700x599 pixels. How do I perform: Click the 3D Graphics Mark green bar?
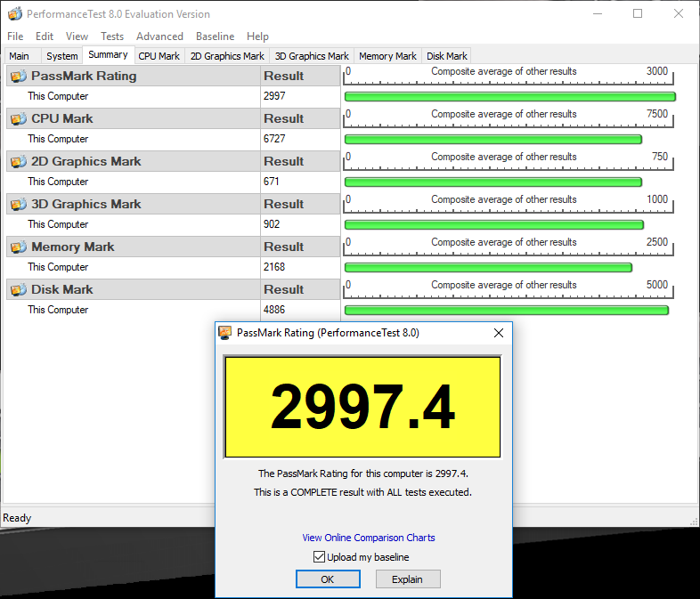coord(493,225)
